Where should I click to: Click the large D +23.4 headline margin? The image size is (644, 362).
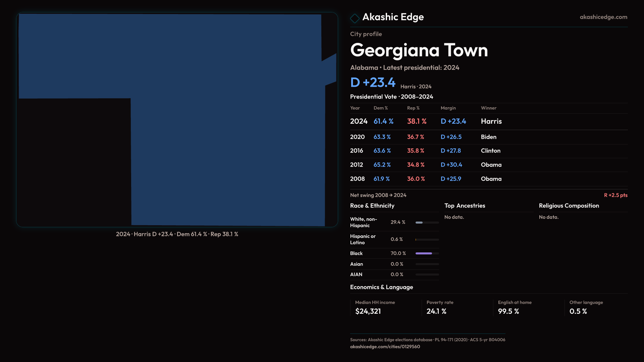tap(373, 82)
